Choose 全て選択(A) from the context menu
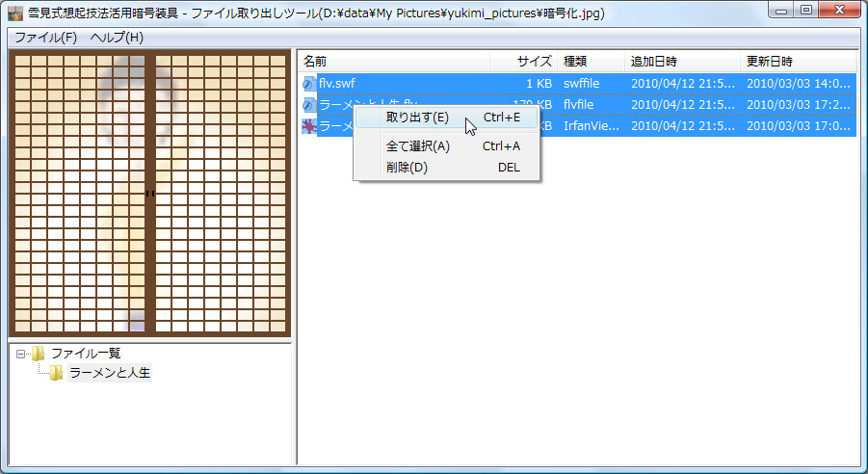868x474 pixels. pyautogui.click(x=446, y=146)
